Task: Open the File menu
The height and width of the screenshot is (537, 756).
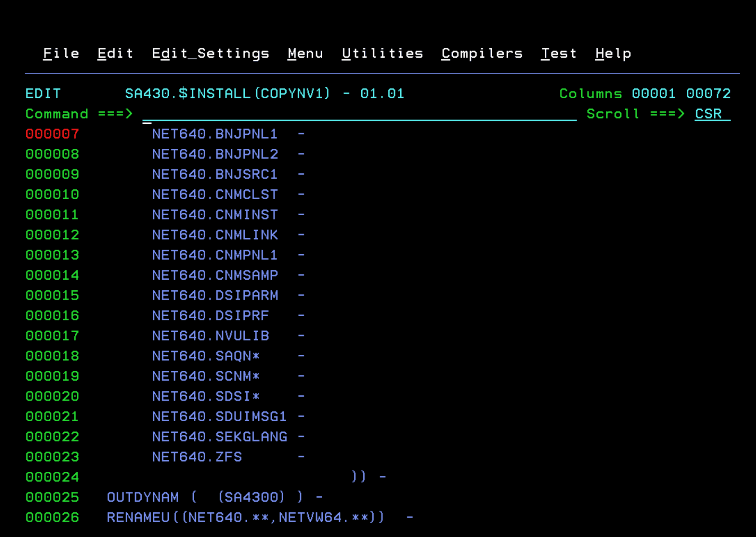Action: pos(60,53)
